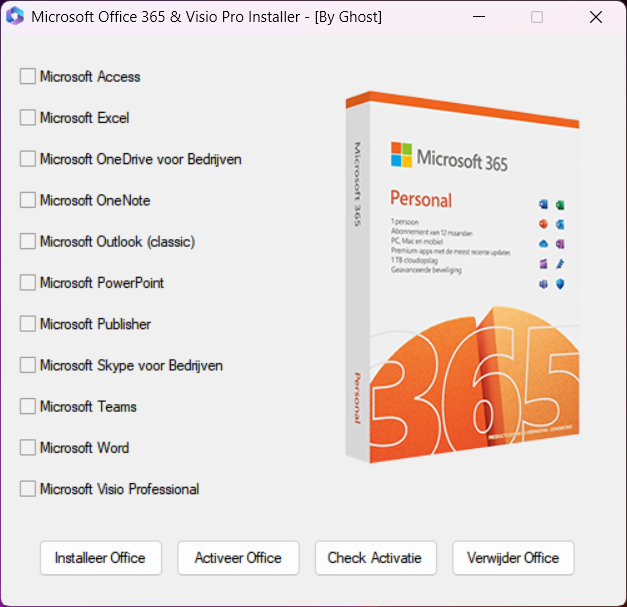Click the Microsoft 365 Personal box image
The width and height of the screenshot is (627, 607).
pos(462,277)
